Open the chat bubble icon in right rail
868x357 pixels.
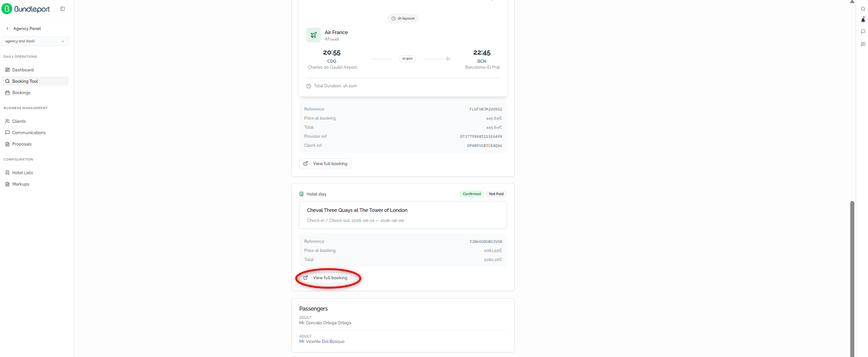coord(863,32)
